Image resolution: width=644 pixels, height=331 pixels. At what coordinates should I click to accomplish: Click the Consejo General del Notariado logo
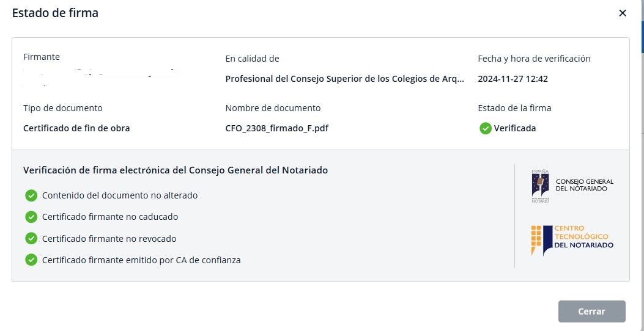[572, 185]
